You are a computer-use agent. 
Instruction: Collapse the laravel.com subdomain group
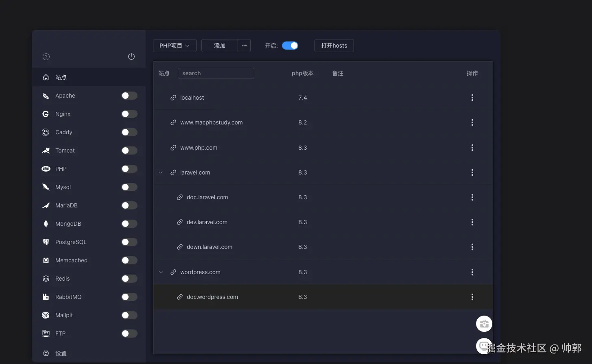click(x=161, y=172)
